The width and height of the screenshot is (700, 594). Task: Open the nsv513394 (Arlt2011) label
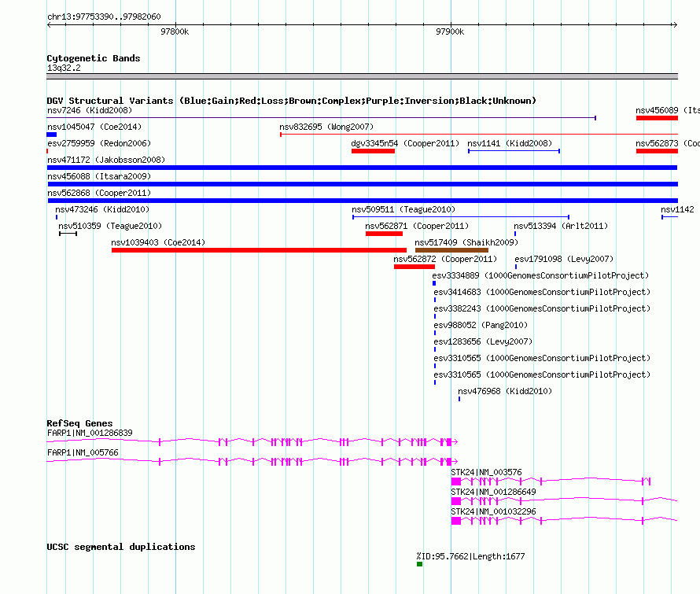click(x=561, y=226)
